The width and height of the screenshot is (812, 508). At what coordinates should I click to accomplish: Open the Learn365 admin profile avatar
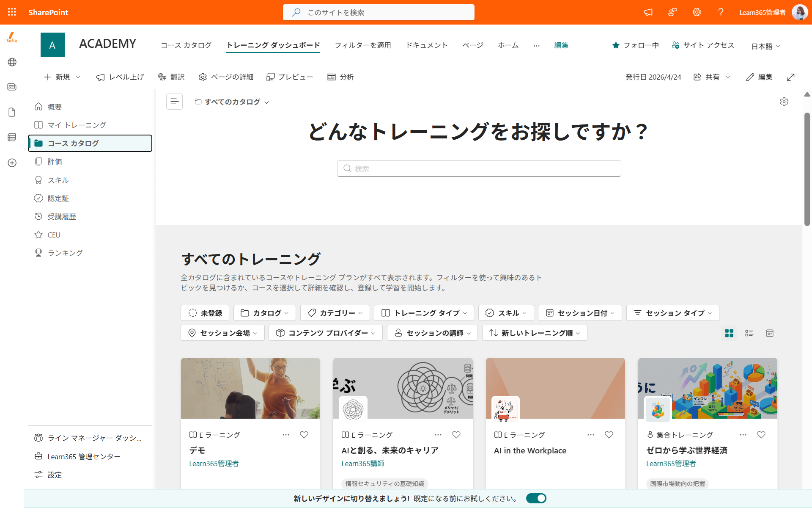point(799,12)
